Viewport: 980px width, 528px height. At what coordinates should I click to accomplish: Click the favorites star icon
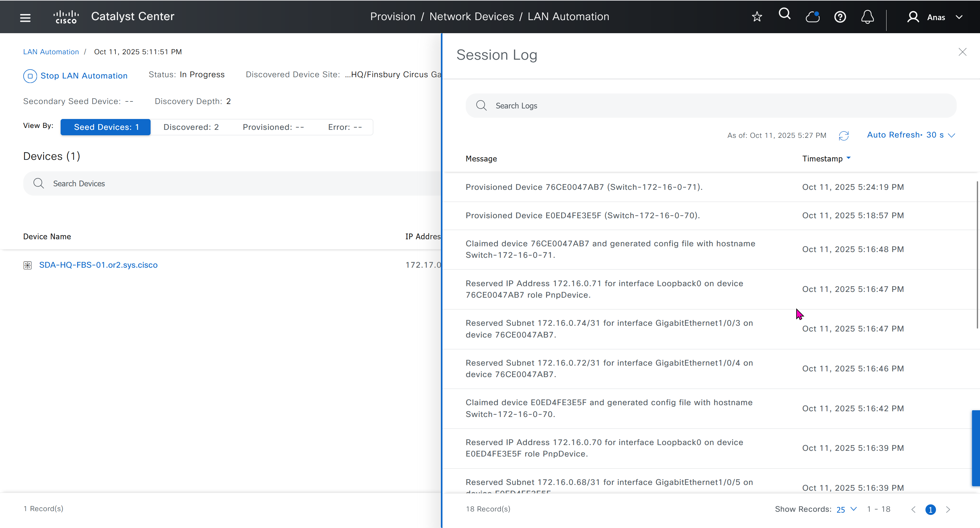[757, 17]
